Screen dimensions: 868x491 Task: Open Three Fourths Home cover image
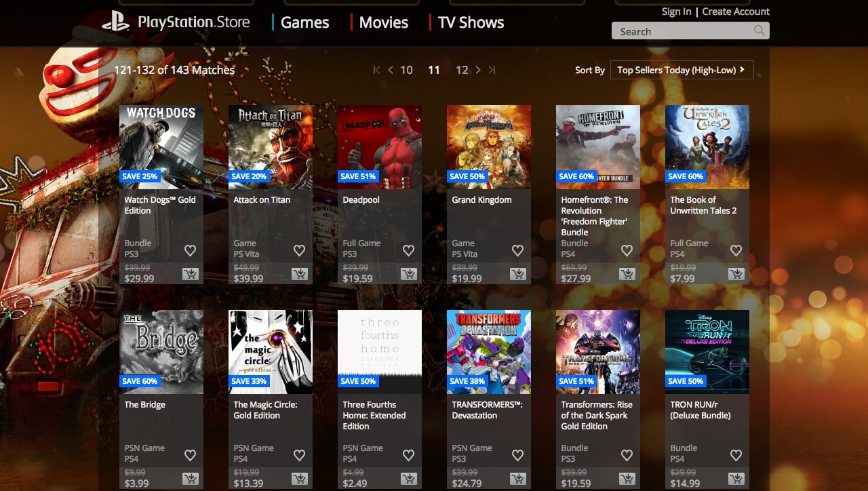pos(380,352)
